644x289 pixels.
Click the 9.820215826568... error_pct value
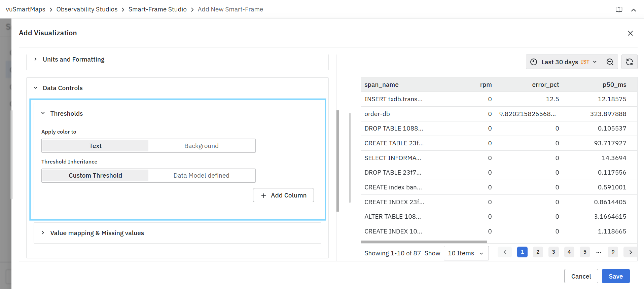(x=527, y=114)
